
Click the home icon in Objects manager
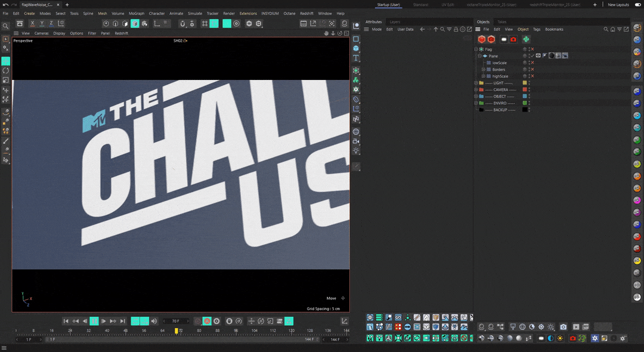coord(613,29)
